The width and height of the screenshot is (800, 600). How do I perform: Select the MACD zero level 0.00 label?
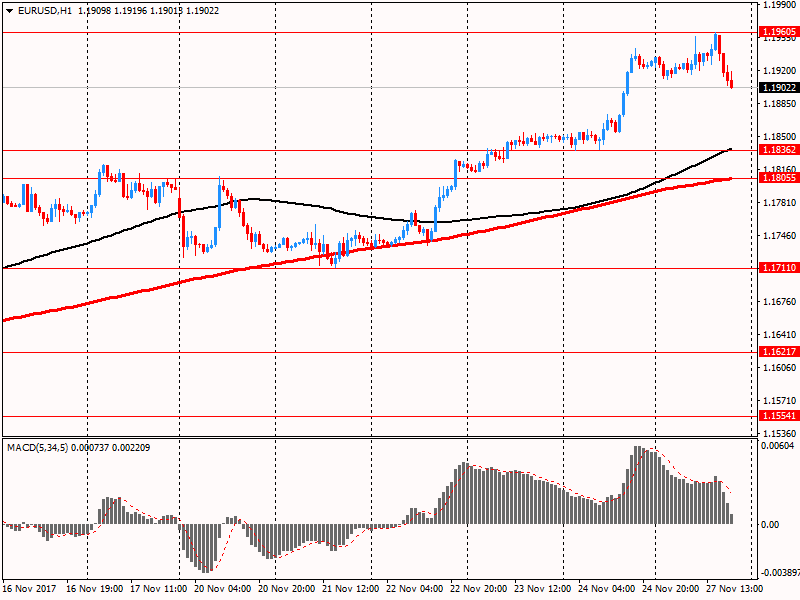coord(770,525)
